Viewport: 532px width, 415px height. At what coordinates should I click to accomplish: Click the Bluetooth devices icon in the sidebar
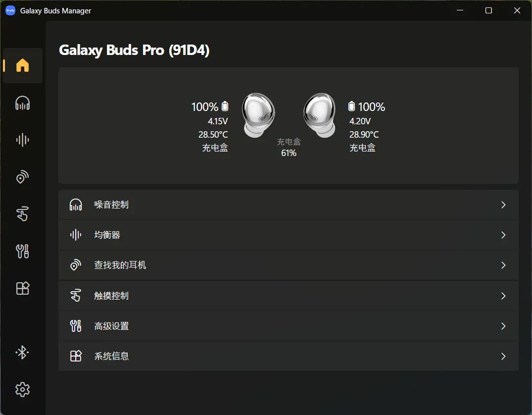(x=22, y=352)
